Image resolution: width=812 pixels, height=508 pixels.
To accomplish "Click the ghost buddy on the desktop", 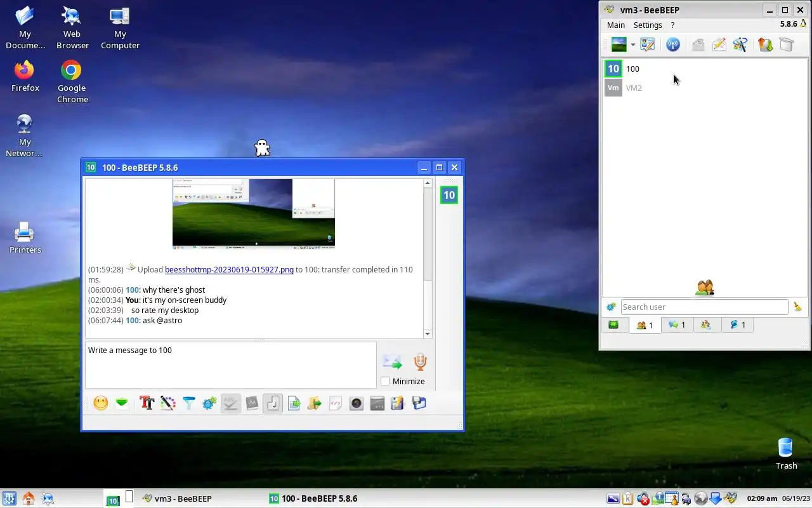I will point(262,148).
